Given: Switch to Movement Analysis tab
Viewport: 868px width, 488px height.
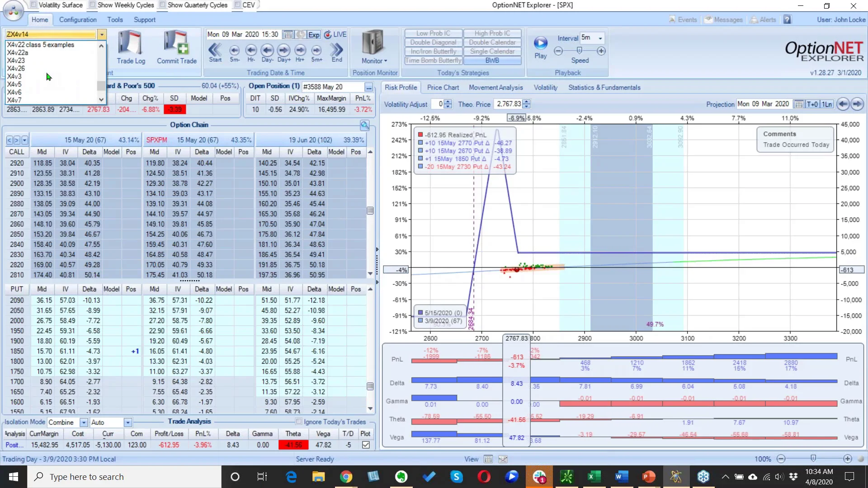Looking at the screenshot, I should pos(495,88).
